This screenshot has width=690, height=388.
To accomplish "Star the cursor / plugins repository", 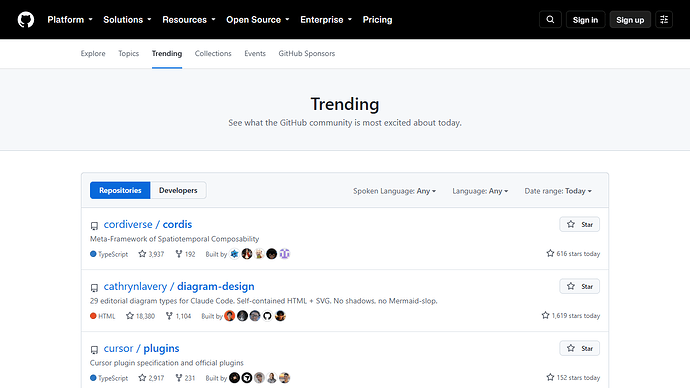I will click(580, 348).
